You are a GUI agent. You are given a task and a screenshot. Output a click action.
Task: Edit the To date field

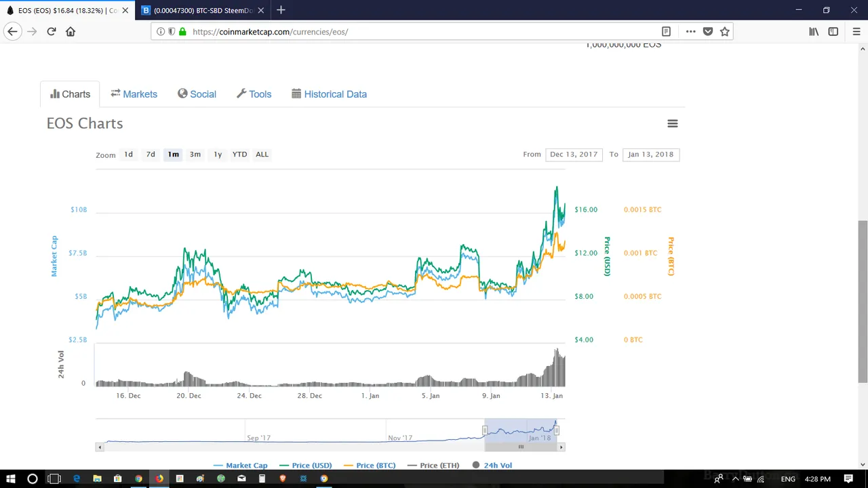point(650,155)
